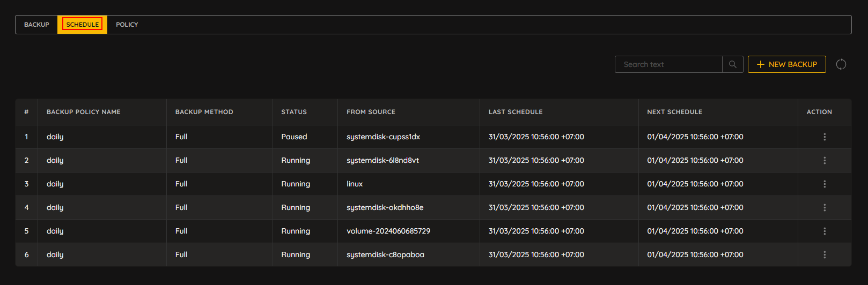Focus the Search text input field
868x285 pixels.
pyautogui.click(x=668, y=64)
